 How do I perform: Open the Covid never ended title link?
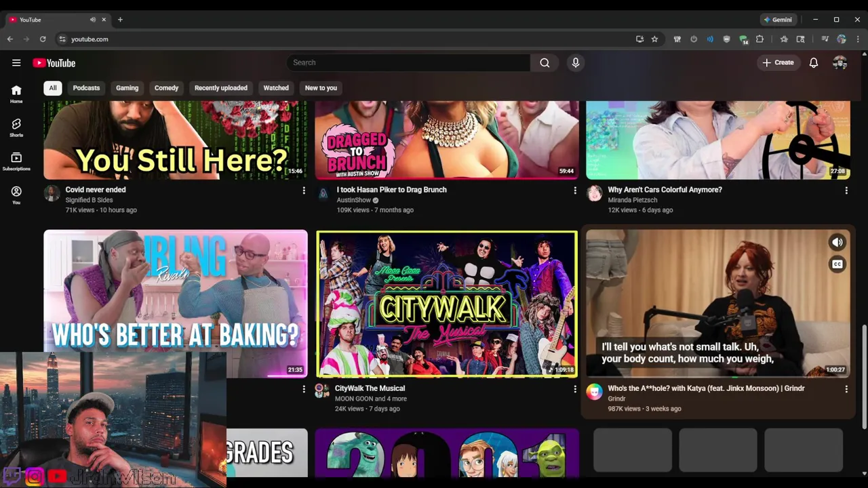(x=96, y=190)
